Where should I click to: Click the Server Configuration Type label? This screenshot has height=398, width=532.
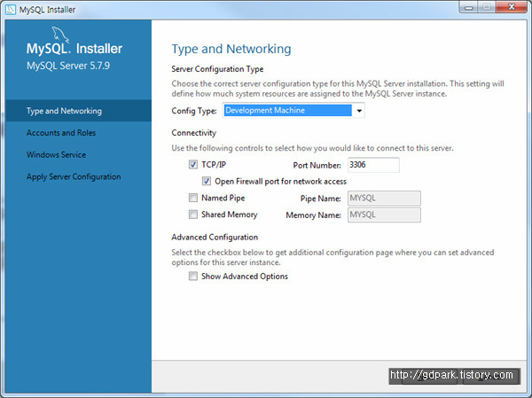coord(217,69)
